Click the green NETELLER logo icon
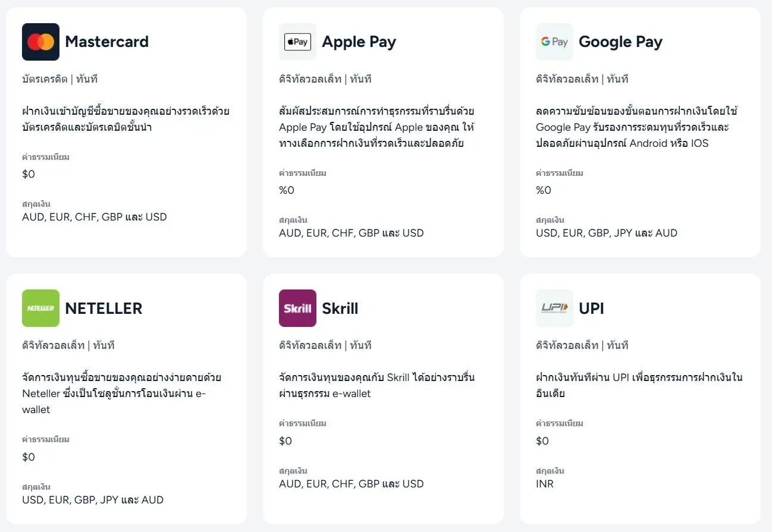The height and width of the screenshot is (532, 772). tap(40, 308)
